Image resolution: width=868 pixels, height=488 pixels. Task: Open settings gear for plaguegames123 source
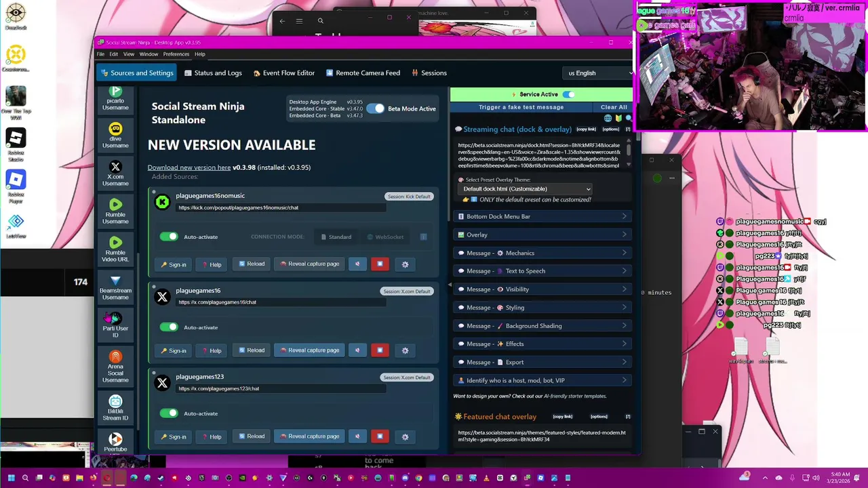[405, 436]
